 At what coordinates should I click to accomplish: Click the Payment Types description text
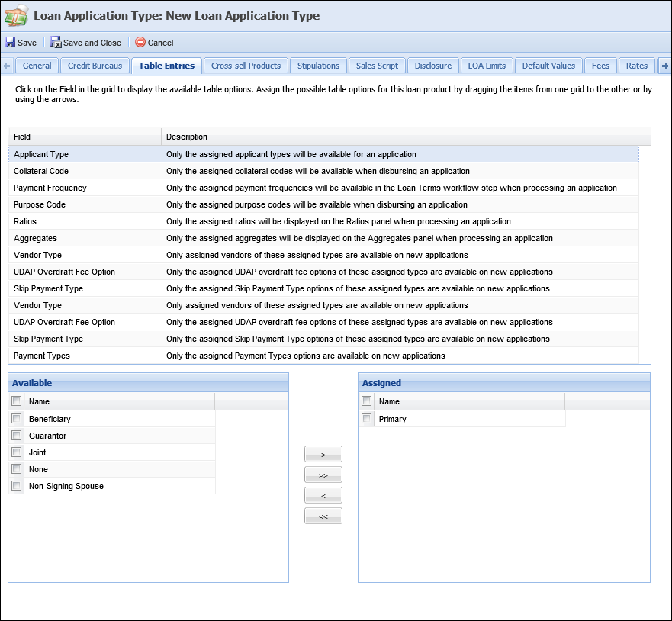306,356
